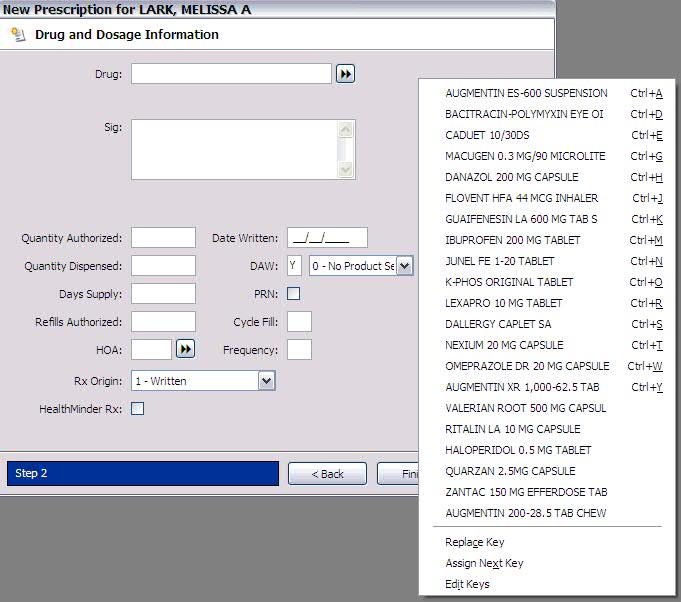Pick DALLERGY CAPLET SA
This screenshot has width=681, height=602.
pyautogui.click(x=547, y=324)
